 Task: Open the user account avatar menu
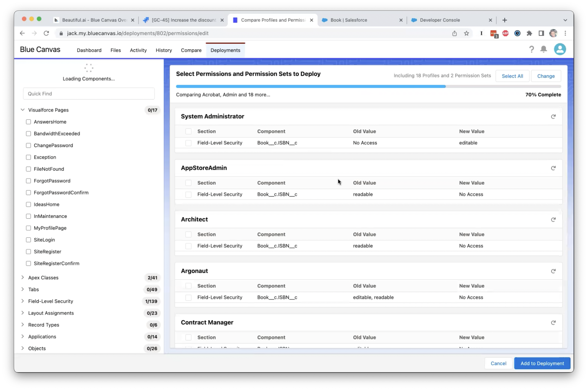pyautogui.click(x=560, y=49)
